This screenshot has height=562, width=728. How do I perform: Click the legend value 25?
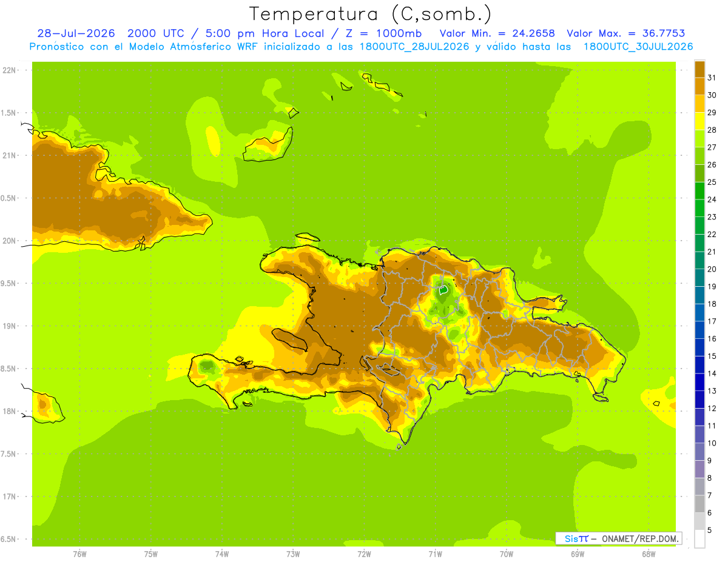click(712, 182)
